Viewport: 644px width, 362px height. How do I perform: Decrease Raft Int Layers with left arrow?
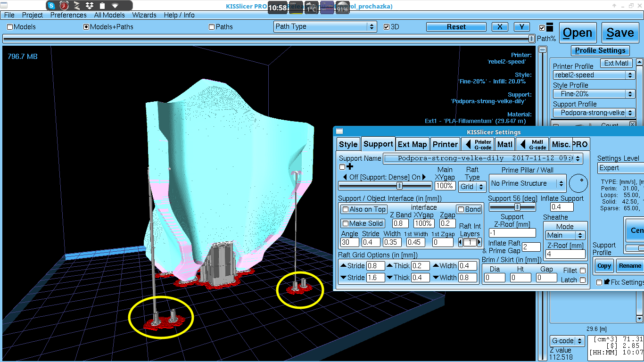(461, 242)
